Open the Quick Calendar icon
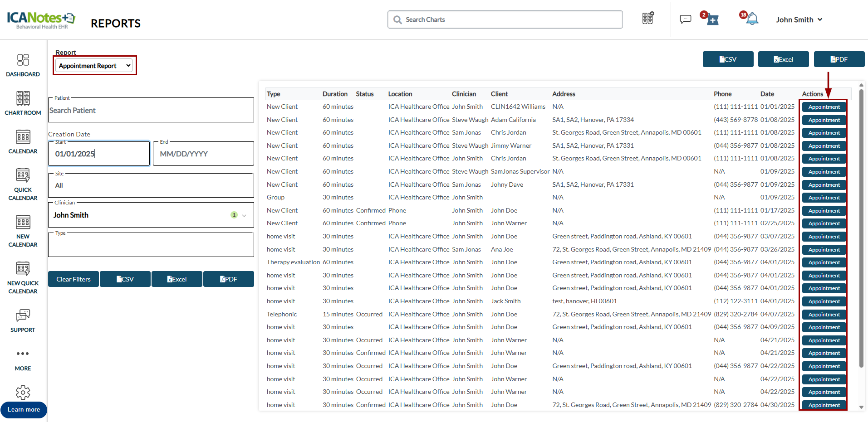Image resolution: width=868 pixels, height=422 pixels. tap(23, 184)
